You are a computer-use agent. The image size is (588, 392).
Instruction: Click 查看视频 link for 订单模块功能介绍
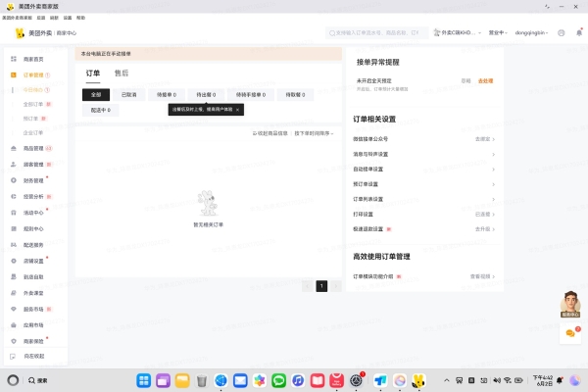point(482,276)
